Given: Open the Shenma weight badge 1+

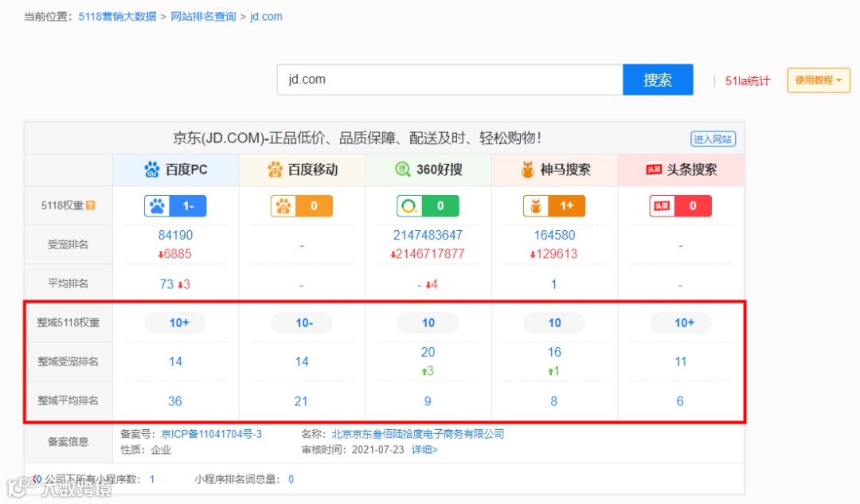Looking at the screenshot, I should click(554, 205).
